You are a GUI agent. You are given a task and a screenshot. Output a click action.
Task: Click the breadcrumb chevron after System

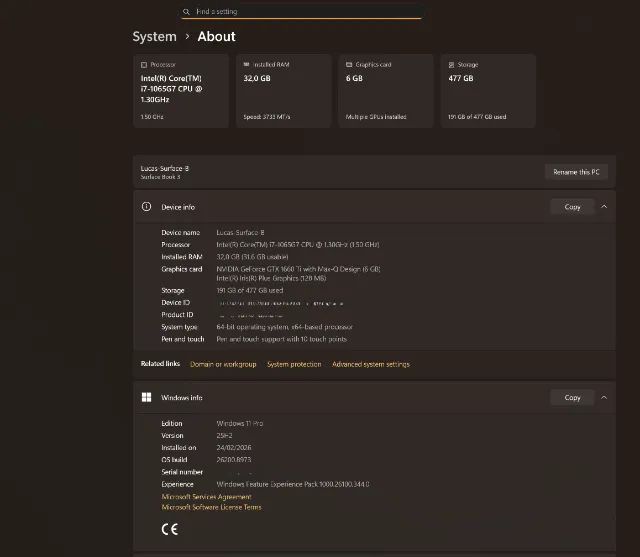point(187,36)
